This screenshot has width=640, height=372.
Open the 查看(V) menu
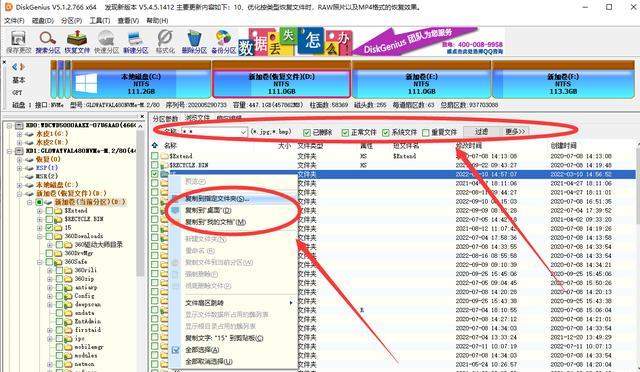click(x=128, y=20)
